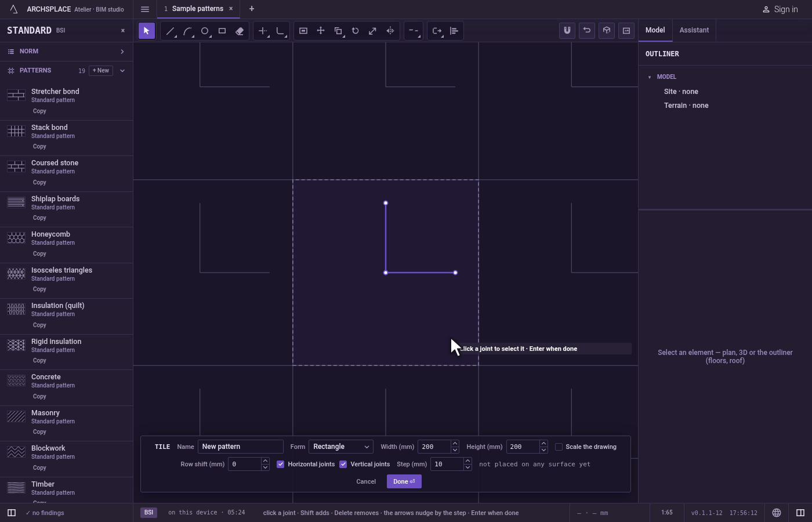
Task: Use the Copy/duplicate tool
Action: click(338, 31)
